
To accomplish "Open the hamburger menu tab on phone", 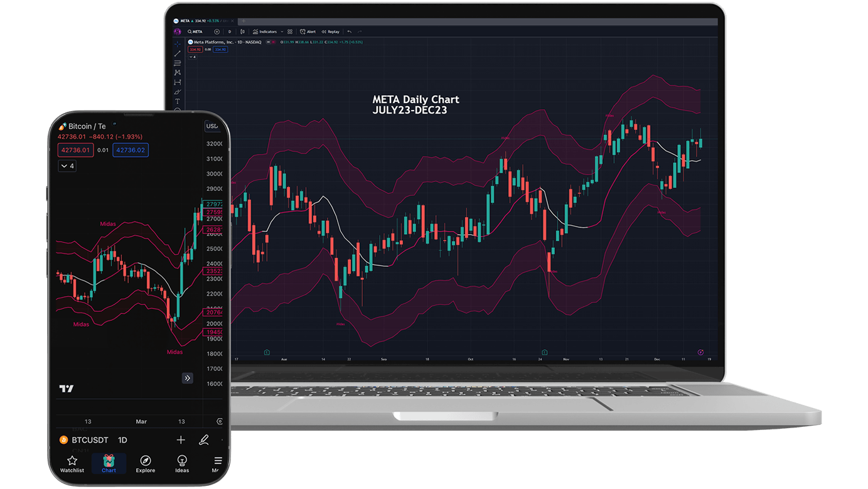I will (217, 464).
